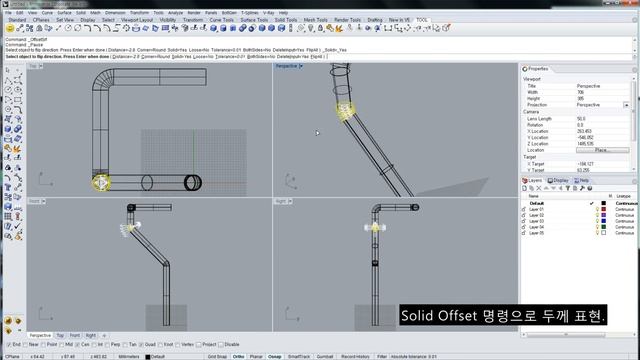Screen dimensions: 640x360
Task: Open the Solid Tools toolbar tab
Action: click(286, 20)
